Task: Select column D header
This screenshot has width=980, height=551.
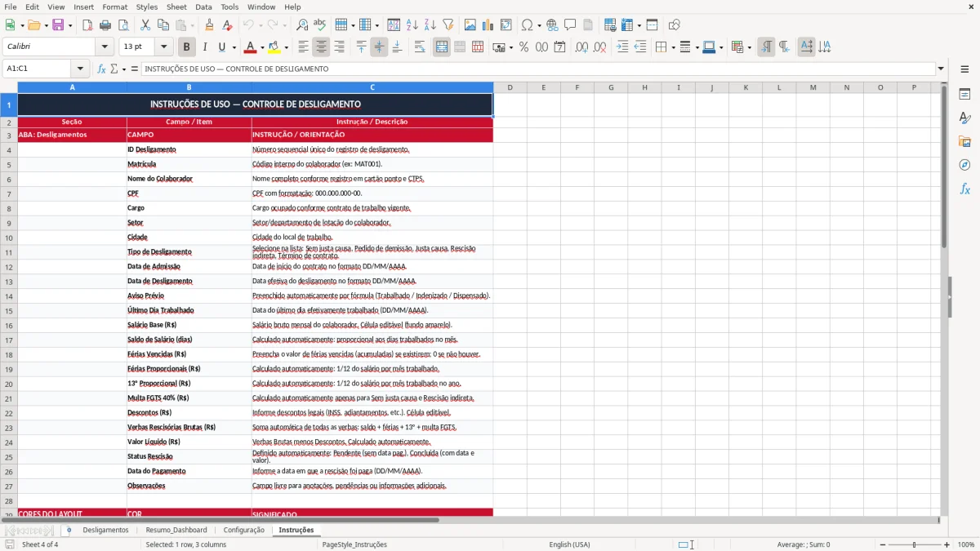Action: (x=510, y=87)
